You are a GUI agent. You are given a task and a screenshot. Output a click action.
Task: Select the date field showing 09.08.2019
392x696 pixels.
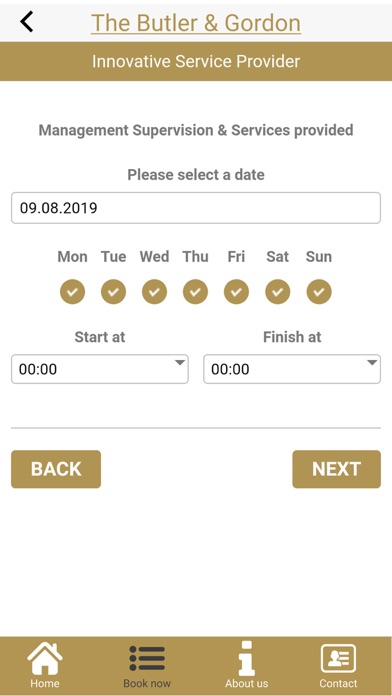point(196,208)
